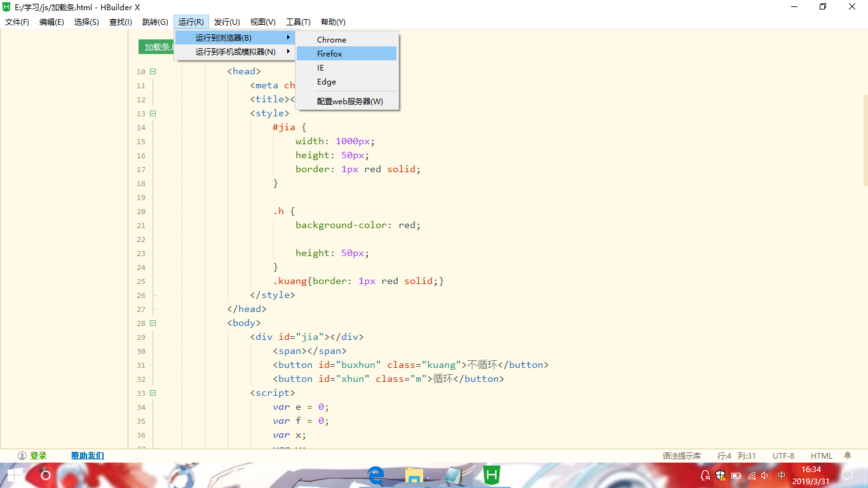Collapse the script fold at line 33
Screen dimensions: 868x488
tap(153, 393)
